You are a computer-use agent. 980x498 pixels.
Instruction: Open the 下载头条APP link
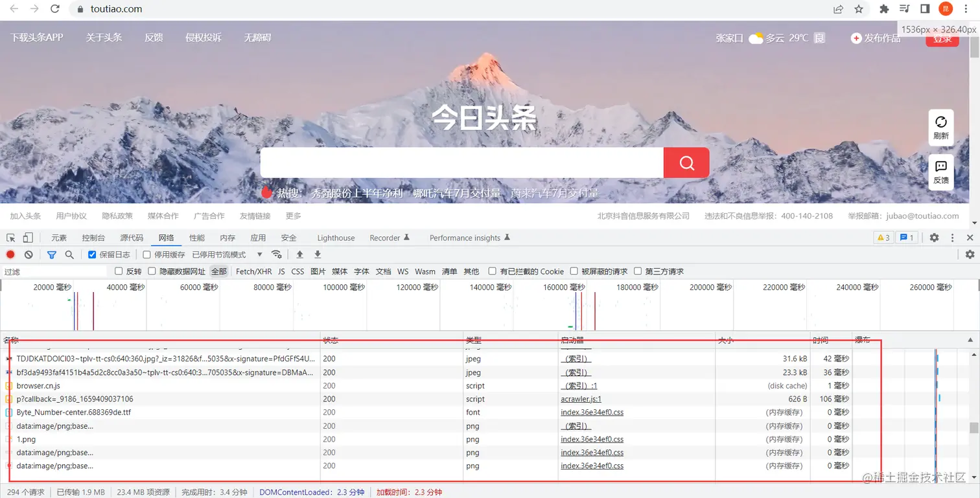coord(36,38)
